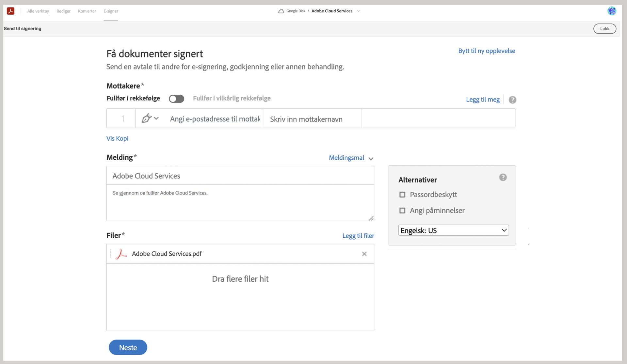Click the Legg til filer link
Image resolution: width=627 pixels, height=364 pixels.
[358, 236]
